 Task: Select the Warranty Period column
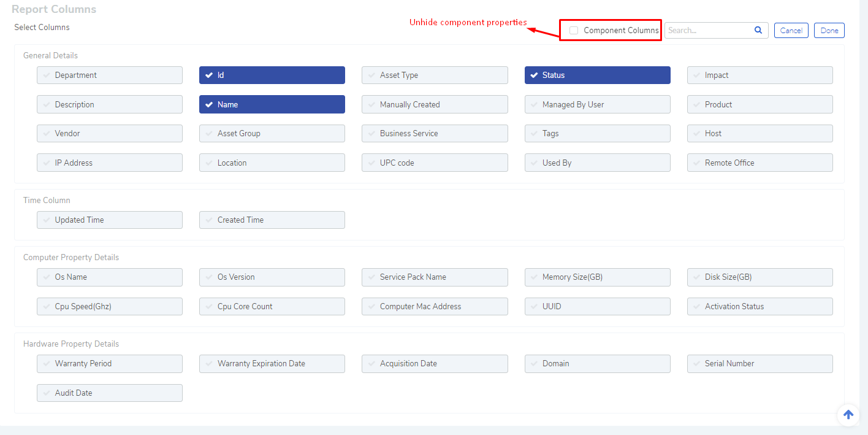pos(110,363)
